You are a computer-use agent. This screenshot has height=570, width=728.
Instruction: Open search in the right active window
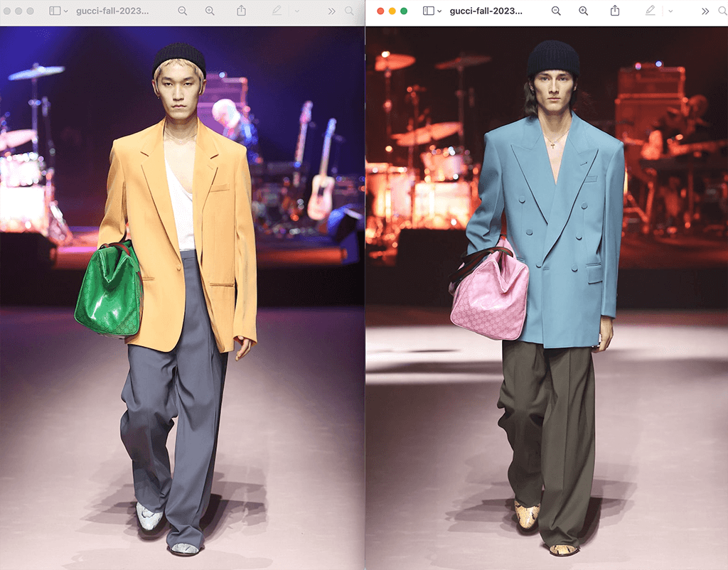pyautogui.click(x=722, y=11)
